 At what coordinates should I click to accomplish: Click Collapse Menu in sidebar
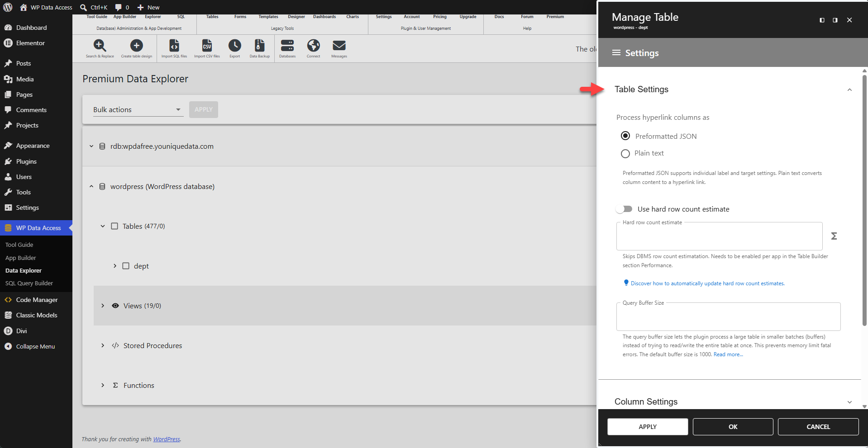tap(35, 346)
